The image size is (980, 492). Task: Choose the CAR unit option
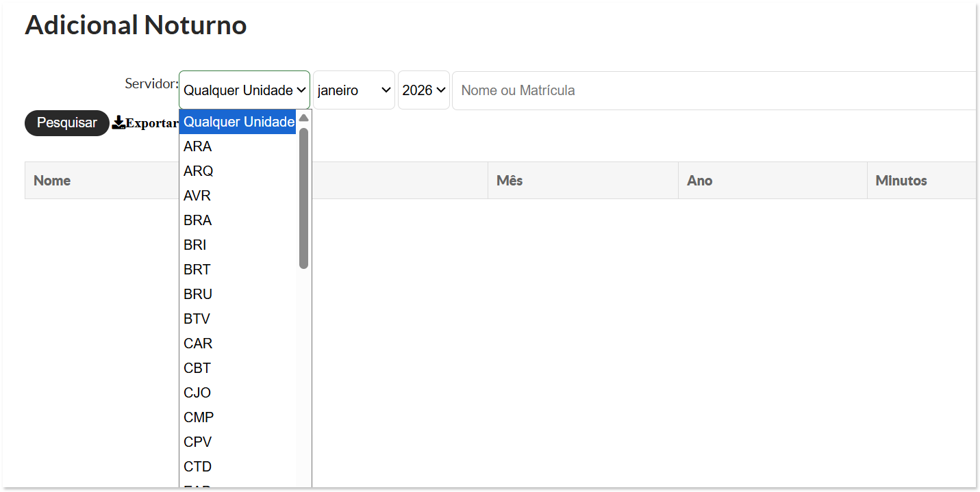[198, 344]
